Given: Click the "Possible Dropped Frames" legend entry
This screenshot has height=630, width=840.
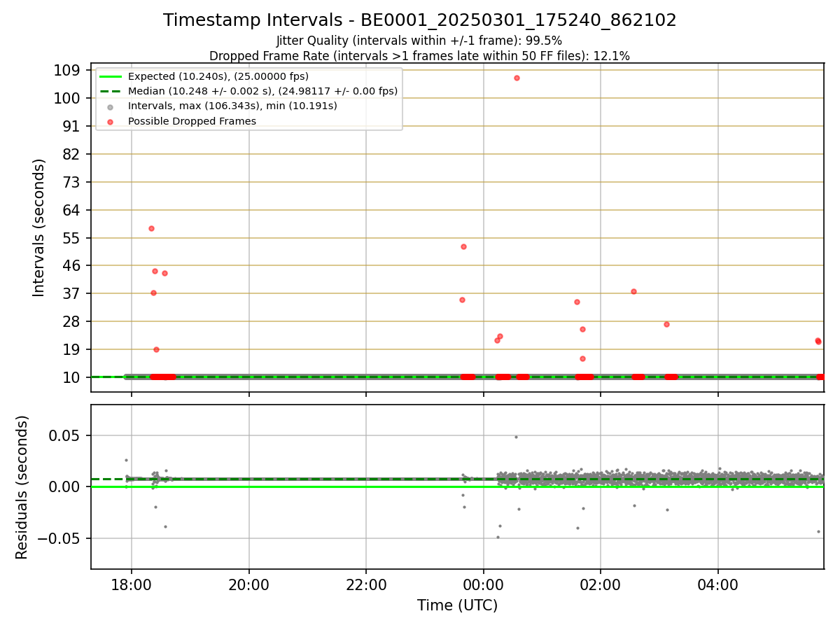Looking at the screenshot, I should tap(192, 121).
